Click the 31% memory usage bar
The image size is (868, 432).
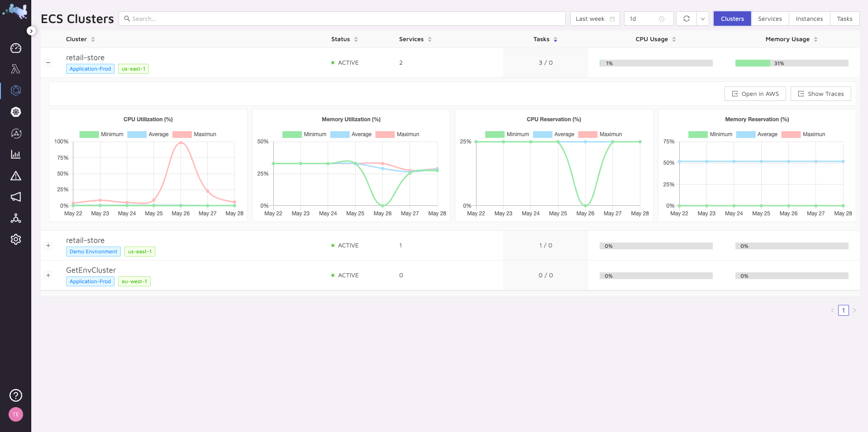coord(792,63)
